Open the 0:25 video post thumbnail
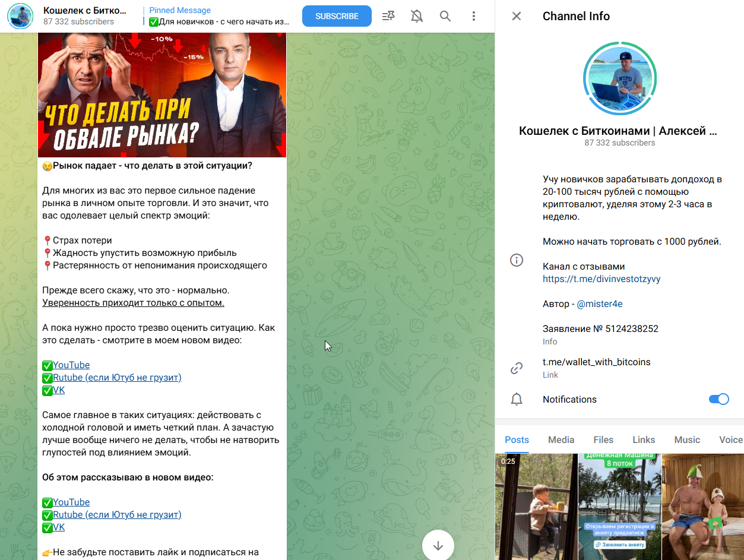This screenshot has width=744, height=560. point(536,507)
